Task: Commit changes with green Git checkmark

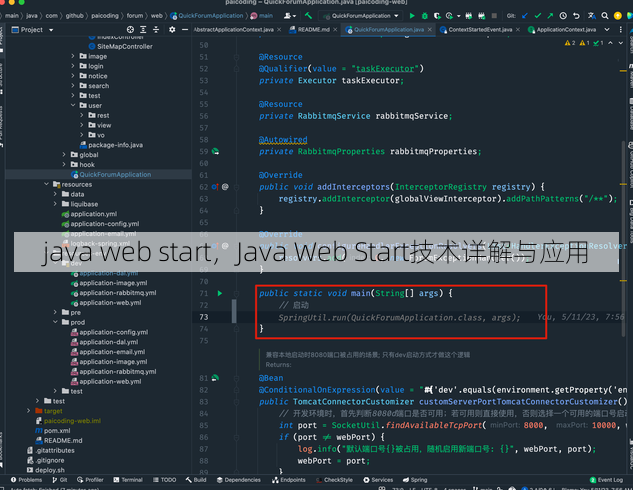Action: (538, 16)
